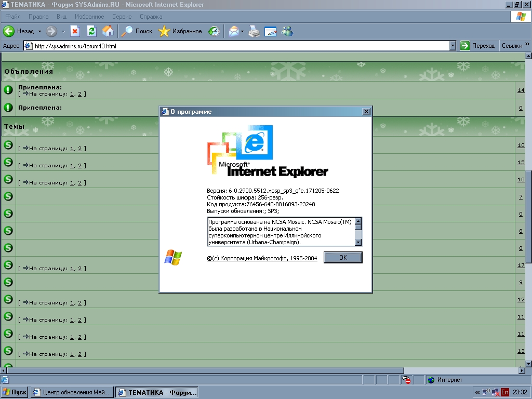Click the Print icon in the toolbar

click(x=254, y=31)
